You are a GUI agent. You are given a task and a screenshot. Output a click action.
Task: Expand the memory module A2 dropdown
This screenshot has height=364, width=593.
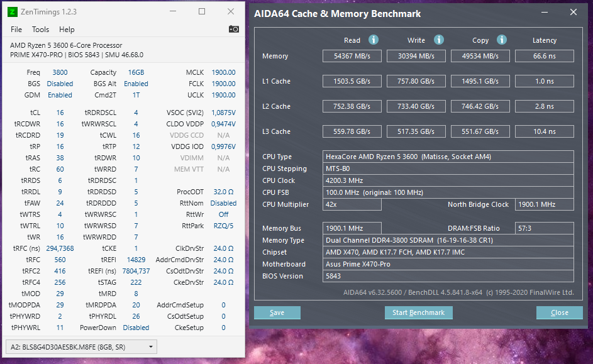pyautogui.click(x=81, y=347)
